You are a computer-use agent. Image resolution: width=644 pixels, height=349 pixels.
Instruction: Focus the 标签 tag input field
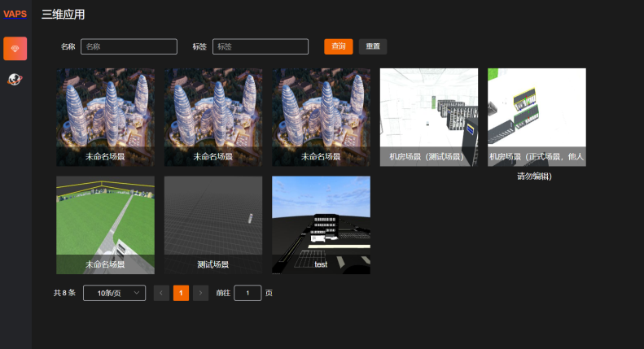click(x=261, y=46)
